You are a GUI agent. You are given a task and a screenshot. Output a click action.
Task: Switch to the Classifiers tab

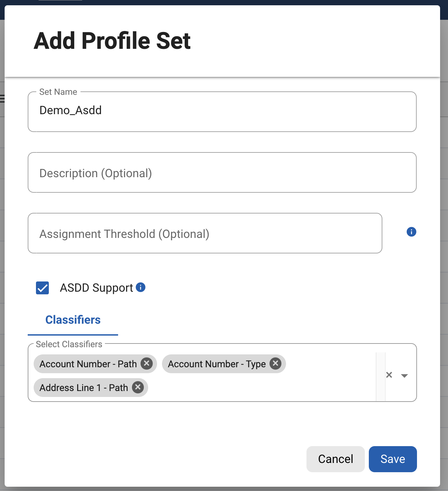coord(73,320)
